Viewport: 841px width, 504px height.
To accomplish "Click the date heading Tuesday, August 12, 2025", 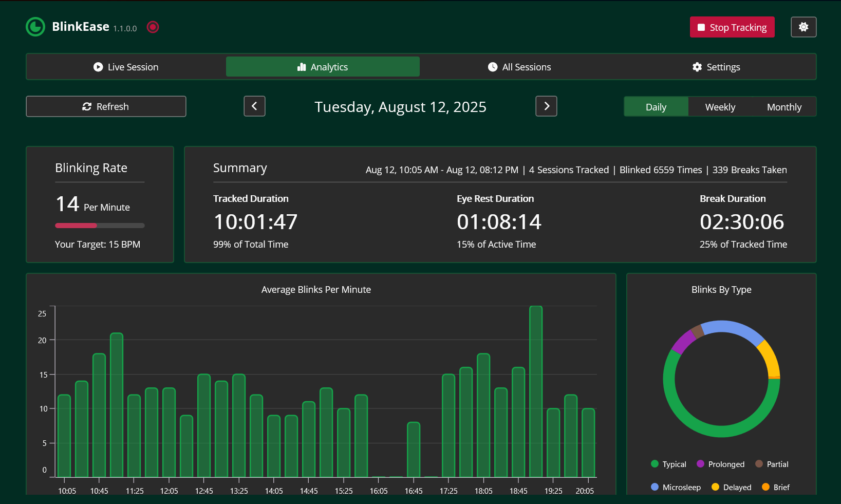I will (400, 107).
